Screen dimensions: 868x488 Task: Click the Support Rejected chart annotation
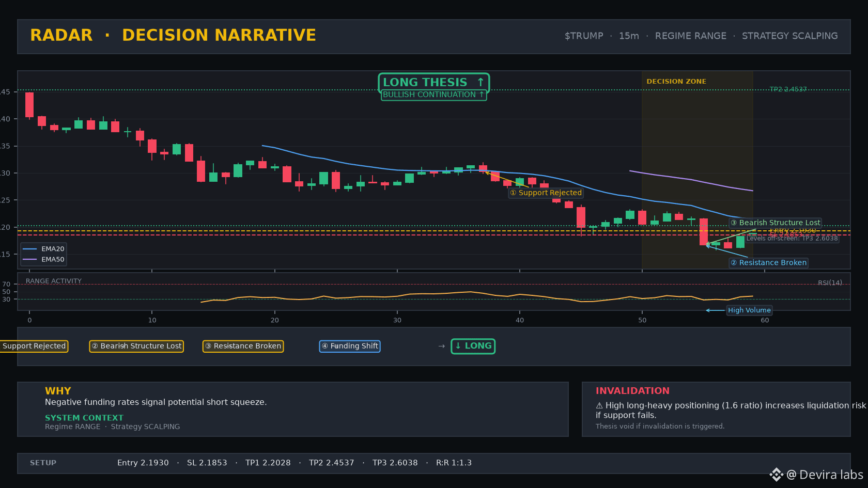point(546,193)
